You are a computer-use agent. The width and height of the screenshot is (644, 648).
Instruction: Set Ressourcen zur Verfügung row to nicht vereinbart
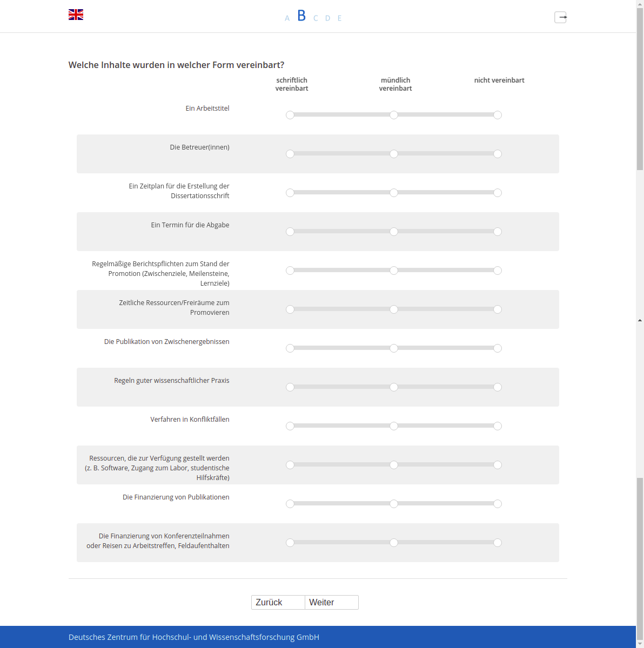coord(498,465)
